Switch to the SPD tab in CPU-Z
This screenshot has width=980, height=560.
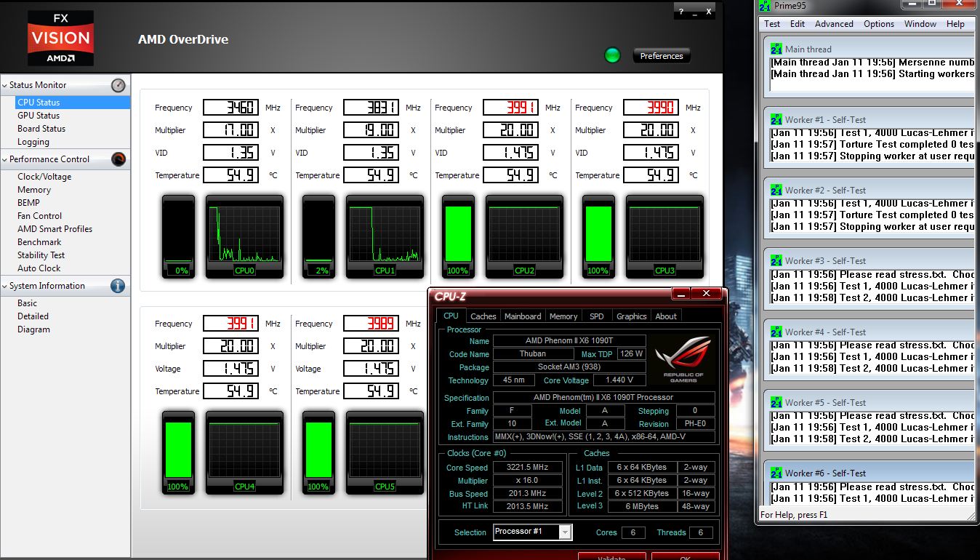pyautogui.click(x=596, y=316)
